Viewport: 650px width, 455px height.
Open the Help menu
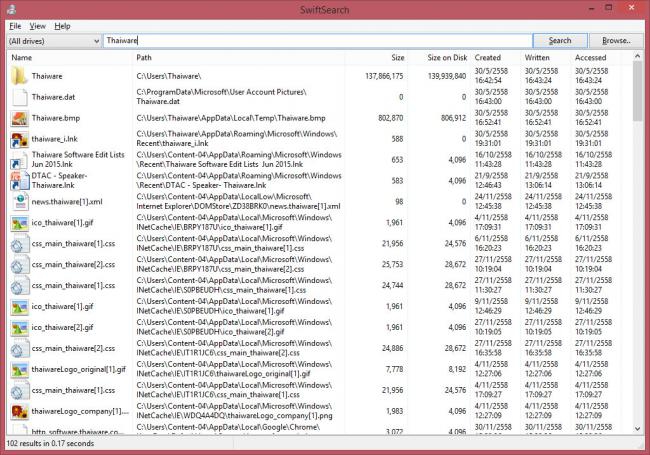[x=62, y=26]
